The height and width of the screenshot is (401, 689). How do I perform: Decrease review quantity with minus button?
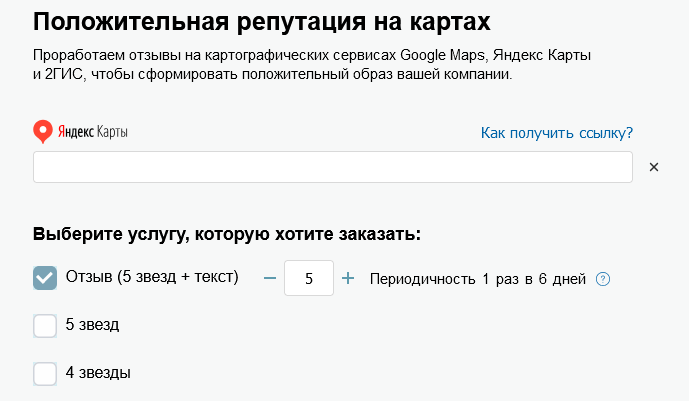click(x=269, y=278)
